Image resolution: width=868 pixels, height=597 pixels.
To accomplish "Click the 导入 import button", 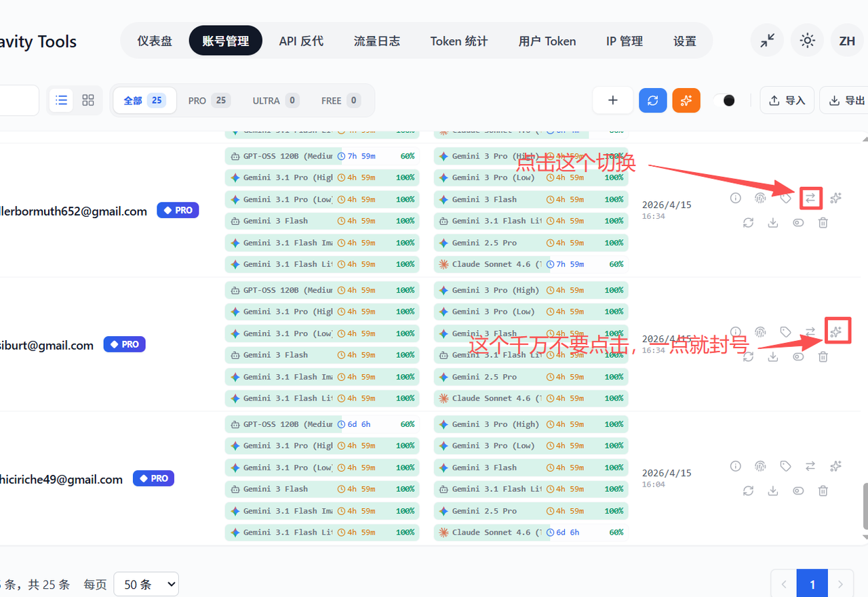I will click(x=787, y=100).
